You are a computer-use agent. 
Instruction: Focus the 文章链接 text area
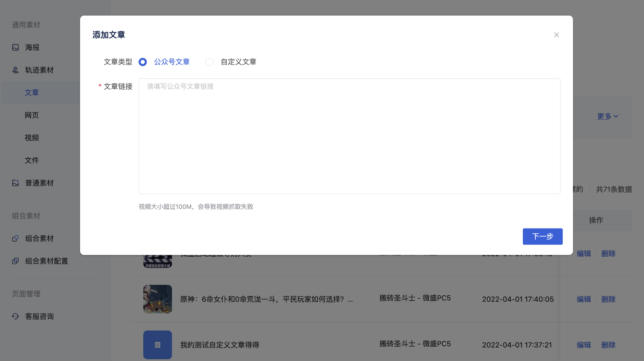click(349, 136)
